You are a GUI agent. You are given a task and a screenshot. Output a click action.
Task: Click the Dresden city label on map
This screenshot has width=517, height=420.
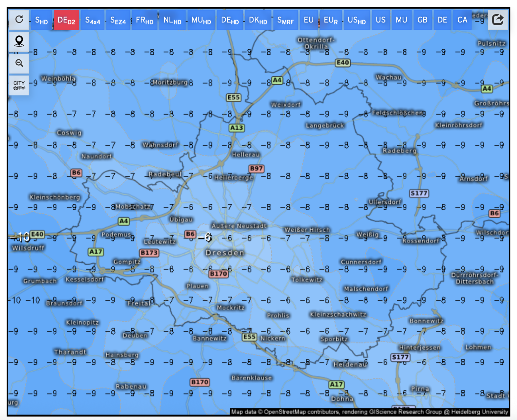225,253
